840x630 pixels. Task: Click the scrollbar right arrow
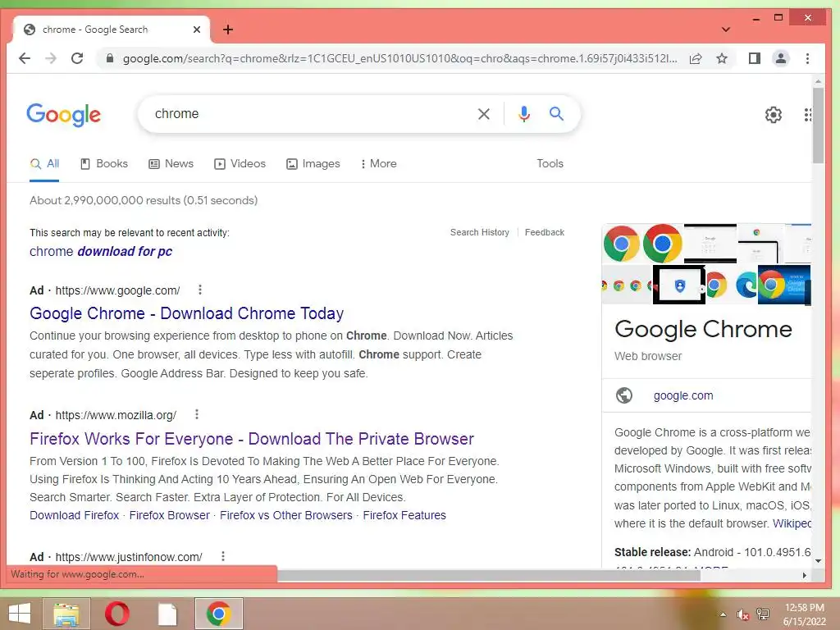pos(804,575)
